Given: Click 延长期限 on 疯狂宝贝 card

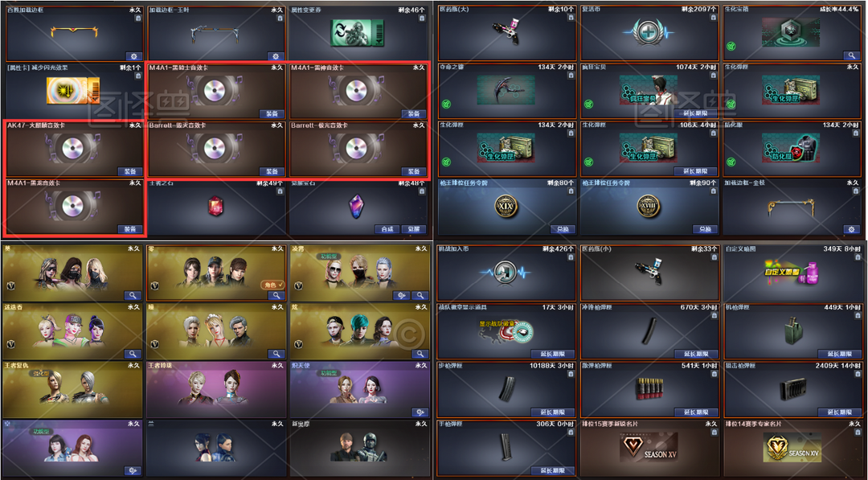Looking at the screenshot, I should (x=696, y=113).
